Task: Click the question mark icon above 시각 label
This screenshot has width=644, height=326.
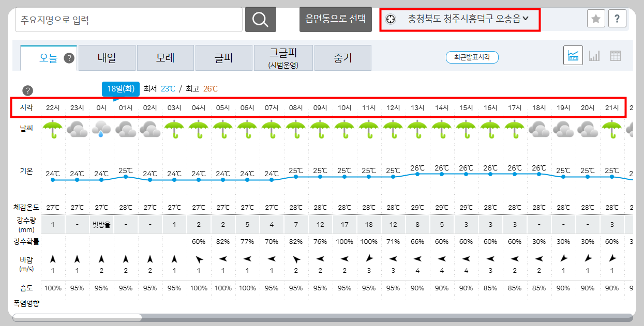Action: coord(28,90)
